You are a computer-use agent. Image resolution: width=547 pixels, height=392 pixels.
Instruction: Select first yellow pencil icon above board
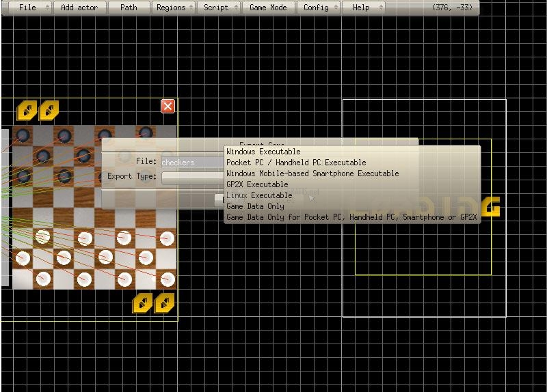click(27, 111)
